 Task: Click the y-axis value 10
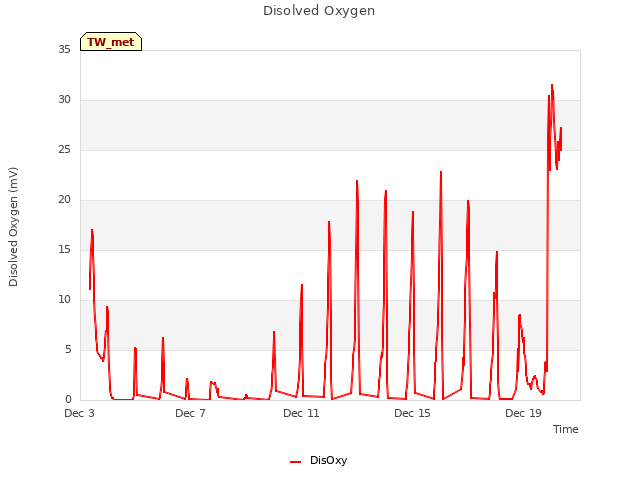(64, 300)
